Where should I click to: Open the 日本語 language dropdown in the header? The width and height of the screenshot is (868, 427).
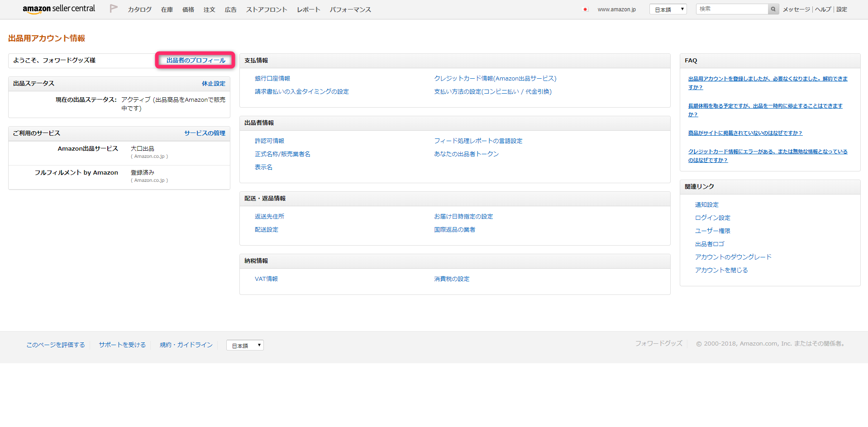[668, 9]
